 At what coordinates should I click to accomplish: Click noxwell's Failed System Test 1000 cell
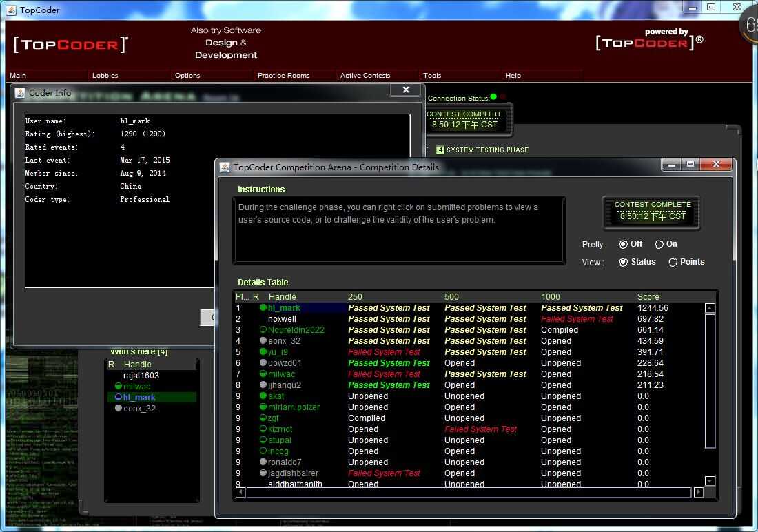click(x=577, y=318)
